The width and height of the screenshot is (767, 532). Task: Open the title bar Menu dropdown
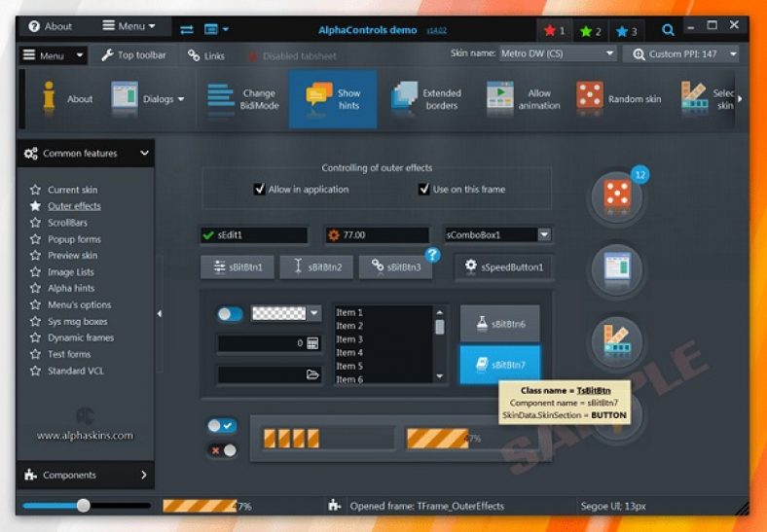point(128,26)
